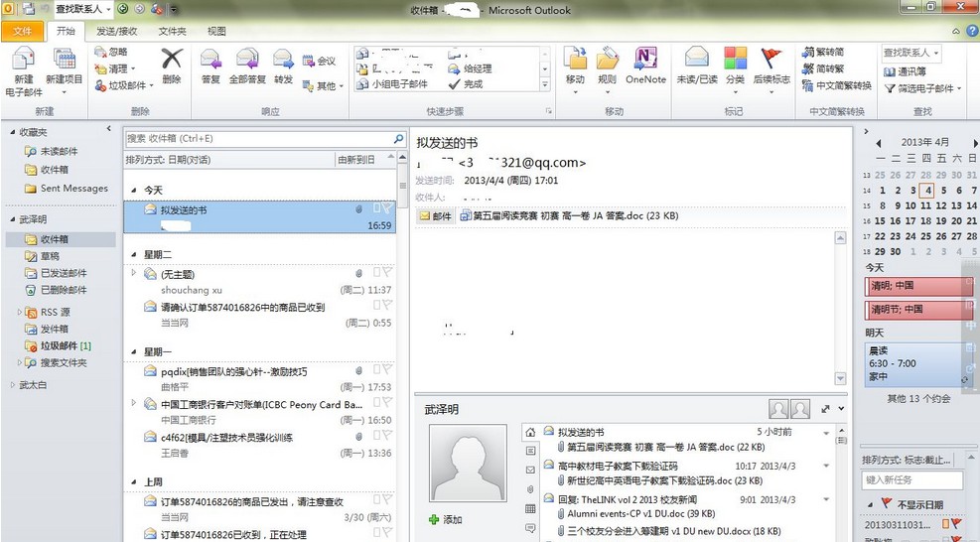
Task: Toggle the flag on the shouchang xu message
Action: 387,273
